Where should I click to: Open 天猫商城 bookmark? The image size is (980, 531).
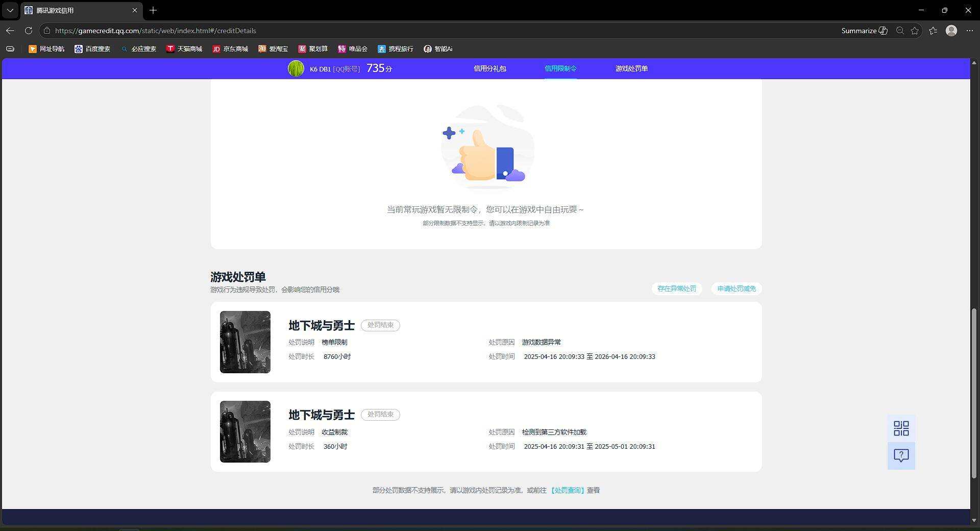click(184, 49)
